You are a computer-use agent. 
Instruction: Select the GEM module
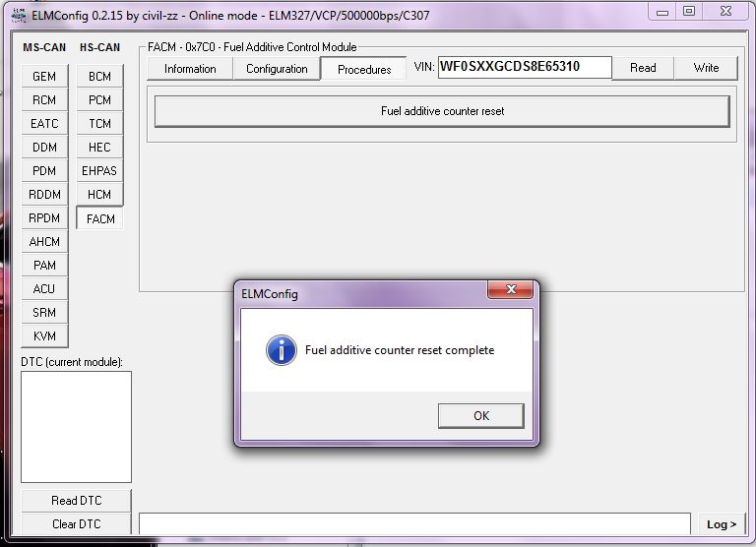pos(44,77)
